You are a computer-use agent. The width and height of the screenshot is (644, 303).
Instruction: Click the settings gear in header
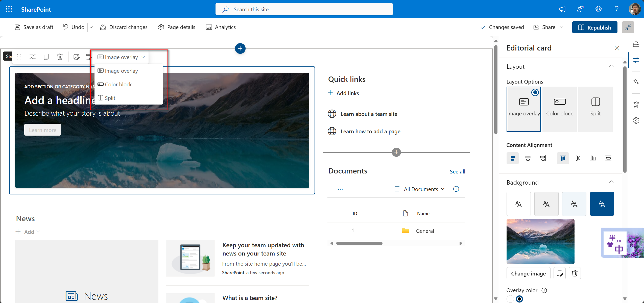click(x=598, y=9)
